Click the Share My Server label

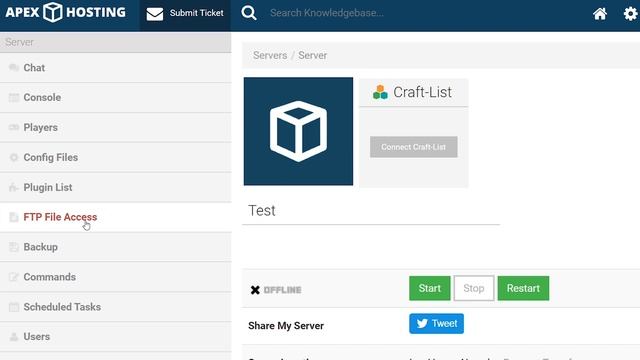286,326
